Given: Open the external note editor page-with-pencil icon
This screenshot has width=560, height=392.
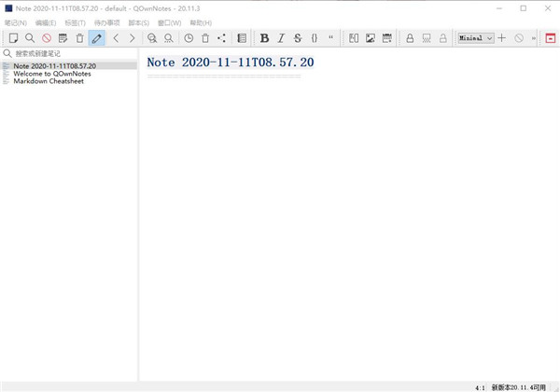Looking at the screenshot, I should point(63,38).
